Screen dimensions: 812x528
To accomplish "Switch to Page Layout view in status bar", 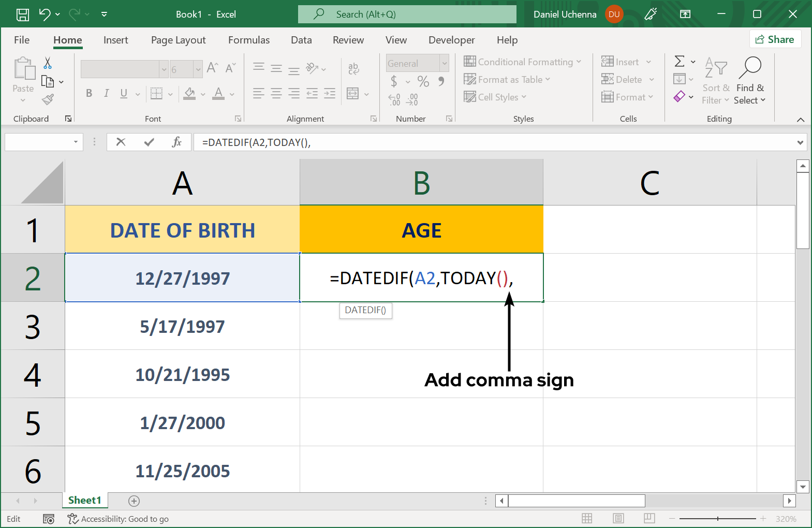I will pyautogui.click(x=618, y=519).
